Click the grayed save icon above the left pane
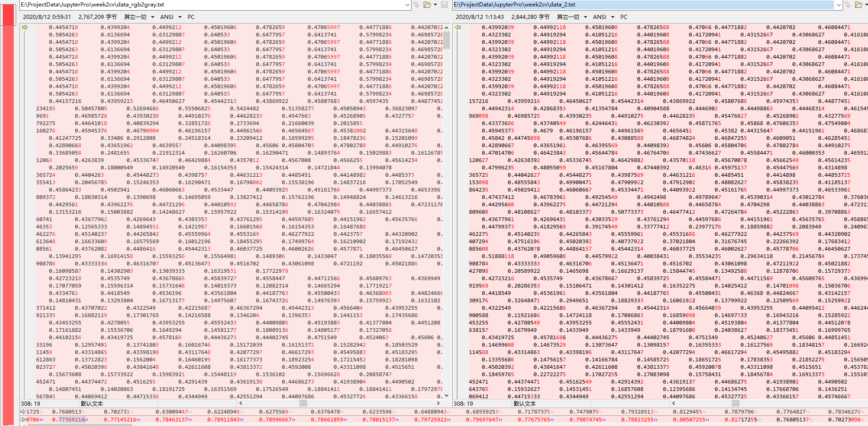 click(x=444, y=5)
